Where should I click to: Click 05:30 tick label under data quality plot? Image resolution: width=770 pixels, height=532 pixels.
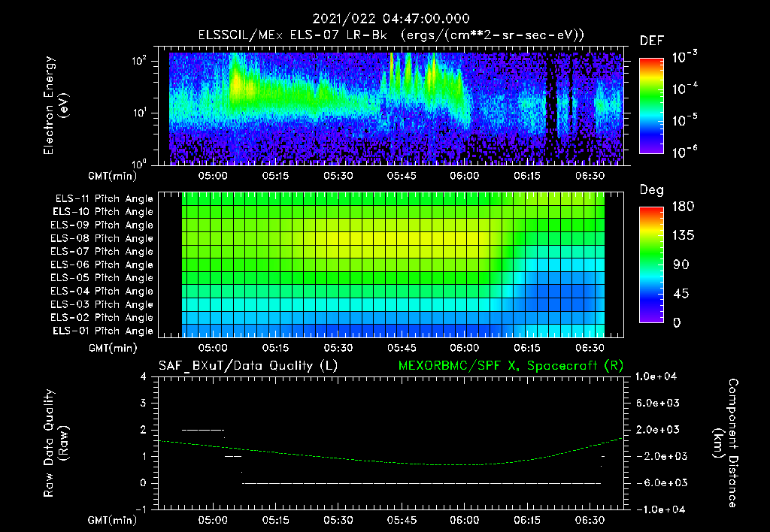point(338,520)
